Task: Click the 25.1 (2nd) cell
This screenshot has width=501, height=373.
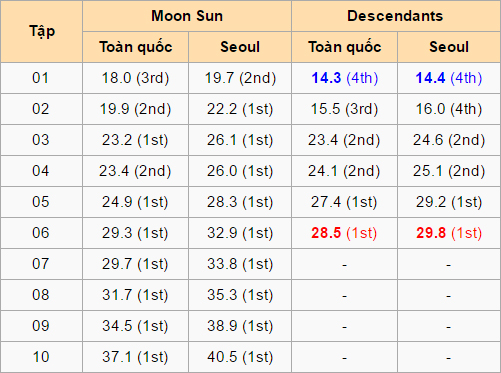Action: pos(449,171)
